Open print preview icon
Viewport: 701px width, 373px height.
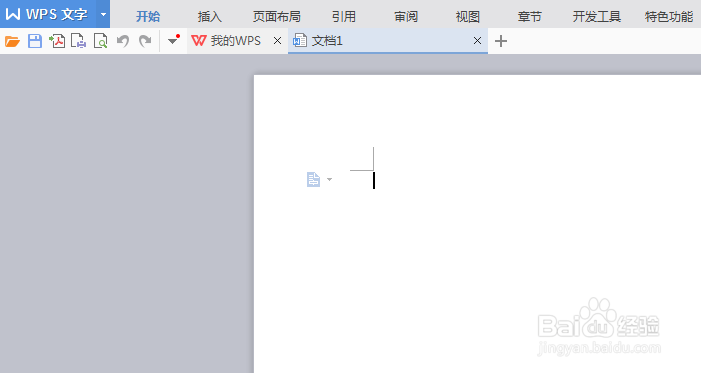point(101,41)
